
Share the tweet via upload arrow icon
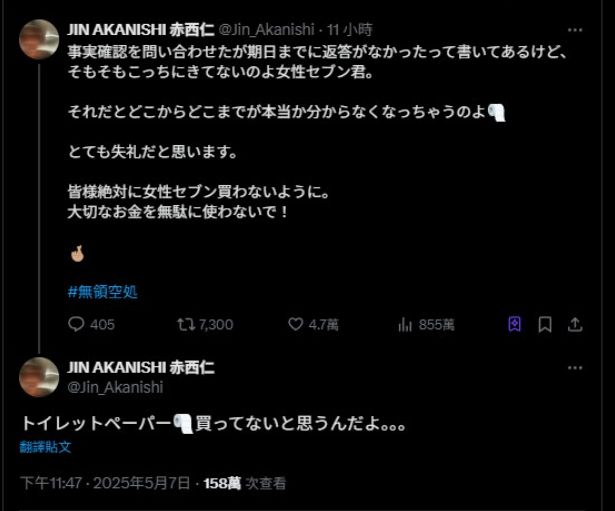(x=575, y=324)
